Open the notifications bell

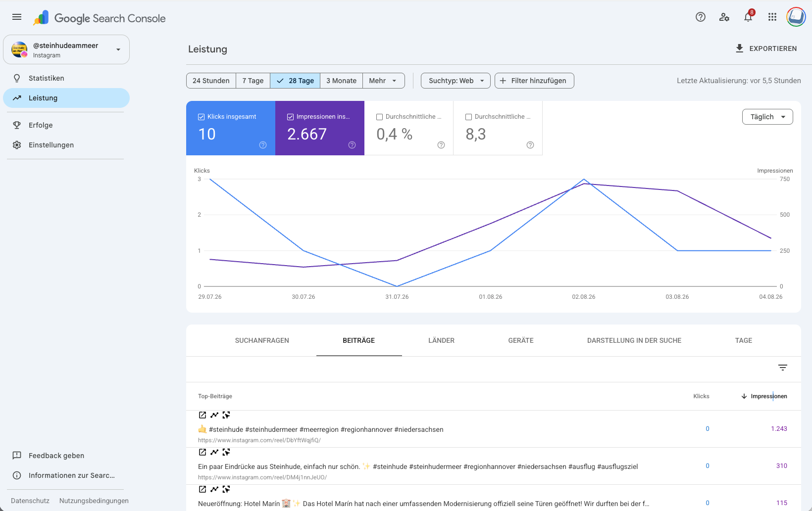pyautogui.click(x=748, y=17)
